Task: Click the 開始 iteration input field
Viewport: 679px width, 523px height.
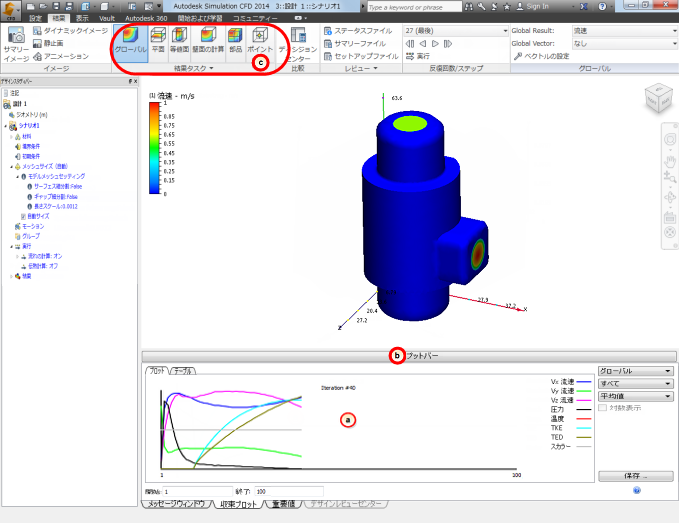Action: (x=198, y=492)
